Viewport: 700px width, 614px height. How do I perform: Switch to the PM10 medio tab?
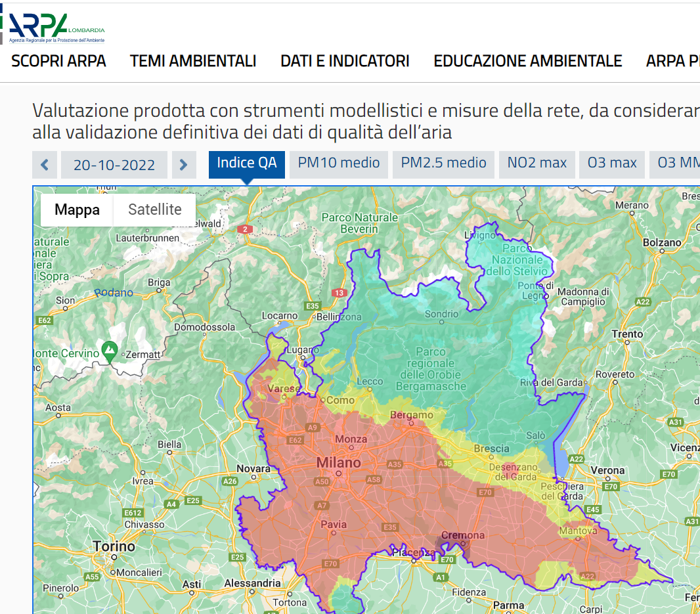pos(339,163)
